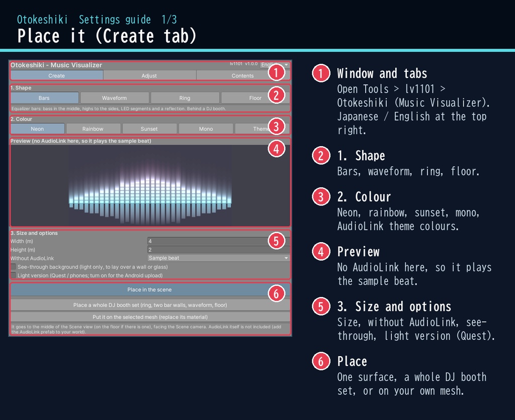
Task: Click the Preview header text in the window
Action: 81,141
